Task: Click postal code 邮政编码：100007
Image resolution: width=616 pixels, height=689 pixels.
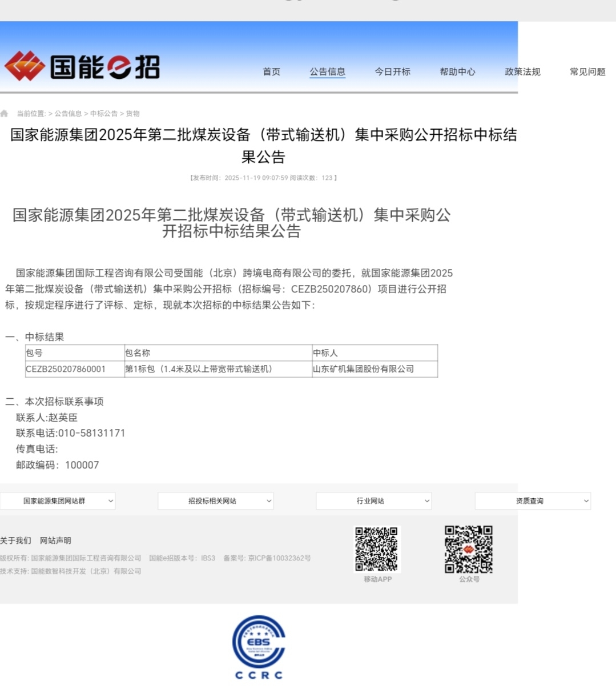Action: [58, 465]
